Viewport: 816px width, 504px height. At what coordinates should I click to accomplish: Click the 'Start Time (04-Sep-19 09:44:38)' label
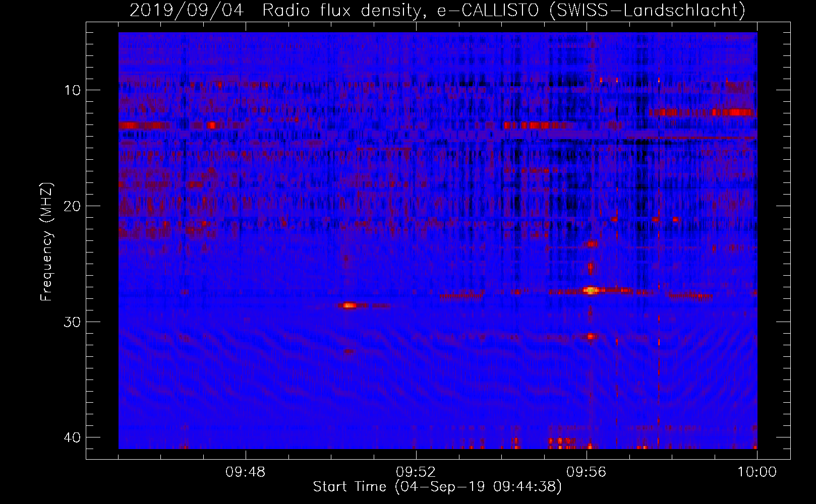[x=437, y=487]
